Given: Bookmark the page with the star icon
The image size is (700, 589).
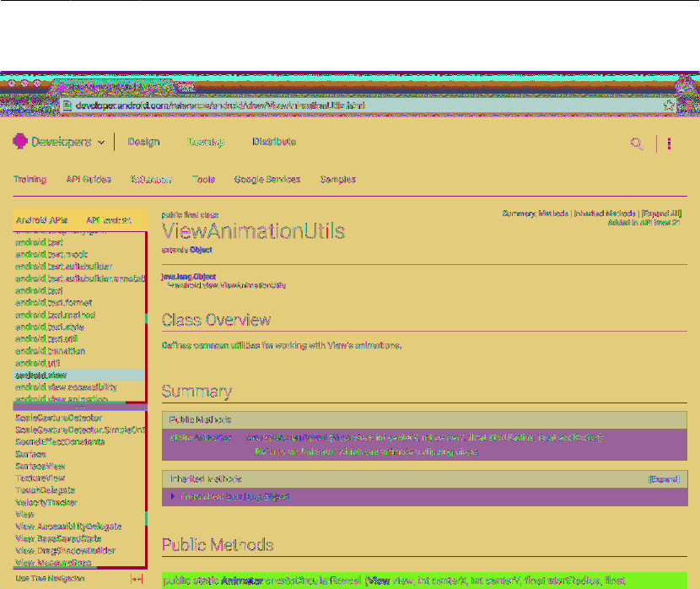Looking at the screenshot, I should pos(668,105).
